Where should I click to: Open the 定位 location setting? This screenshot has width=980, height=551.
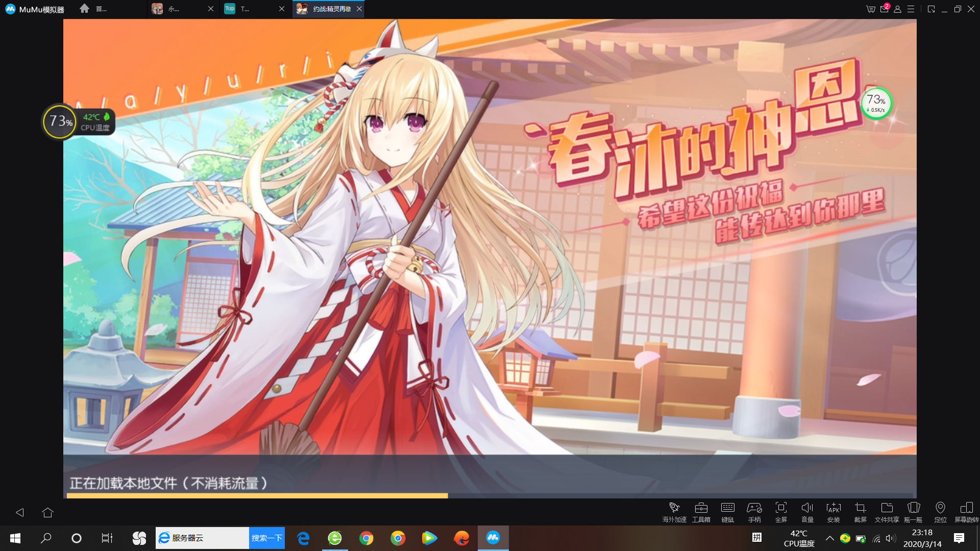(940, 512)
